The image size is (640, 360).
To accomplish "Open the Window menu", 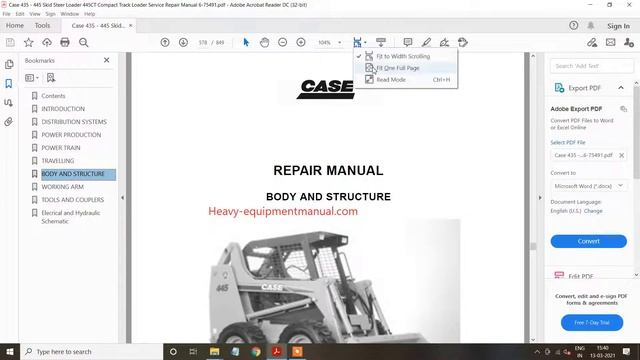I will pyautogui.click(x=70, y=14).
